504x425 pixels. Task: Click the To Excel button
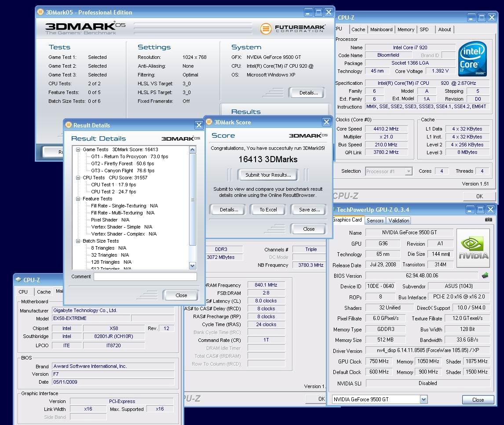(268, 210)
